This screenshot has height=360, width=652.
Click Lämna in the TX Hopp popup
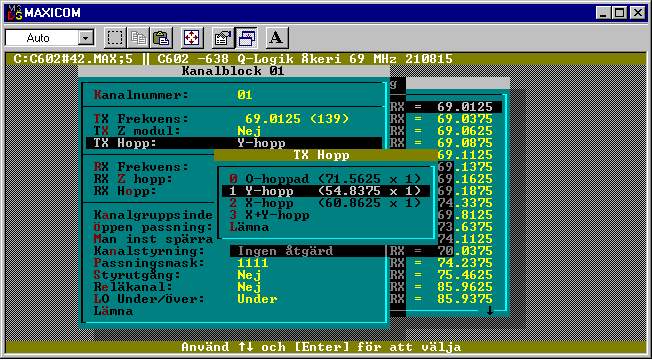pyautogui.click(x=249, y=227)
